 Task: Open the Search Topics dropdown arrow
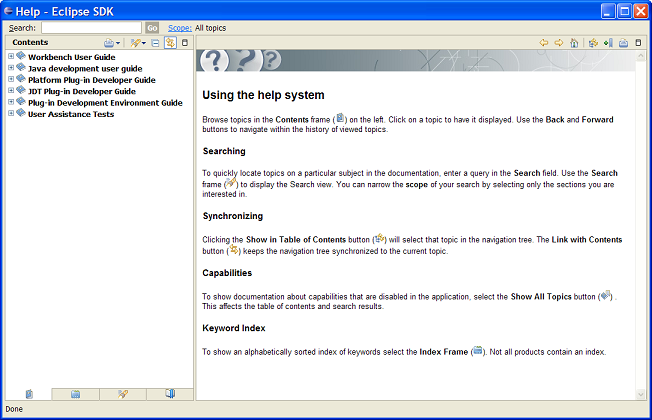pos(144,43)
